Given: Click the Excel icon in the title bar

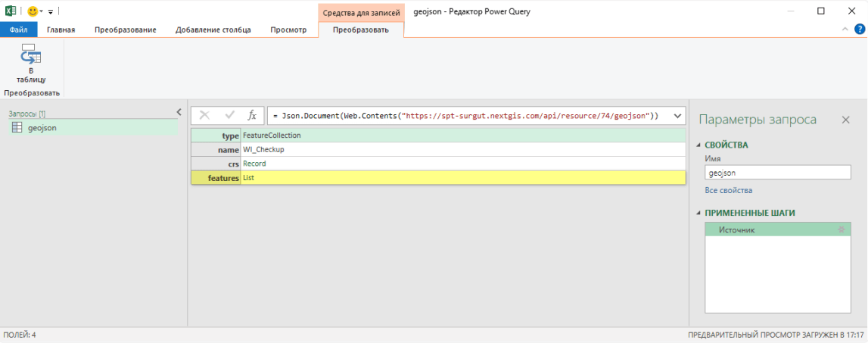Looking at the screenshot, I should (x=11, y=11).
